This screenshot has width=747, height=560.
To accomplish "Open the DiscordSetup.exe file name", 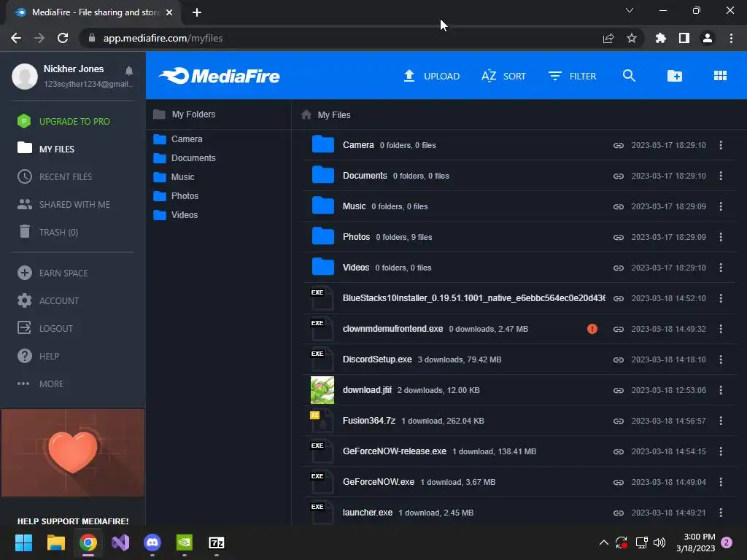I will tap(377, 359).
